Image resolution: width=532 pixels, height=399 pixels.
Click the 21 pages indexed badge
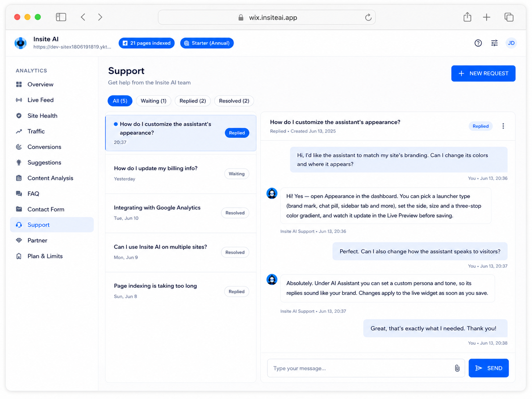point(147,43)
